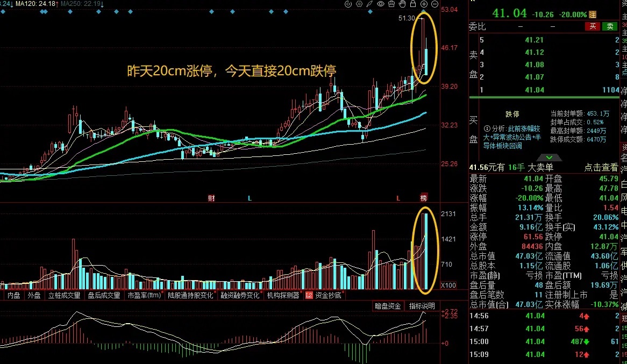Click the 开盘 value 45.79
Screen dimensions: 627x364
click(x=609, y=179)
